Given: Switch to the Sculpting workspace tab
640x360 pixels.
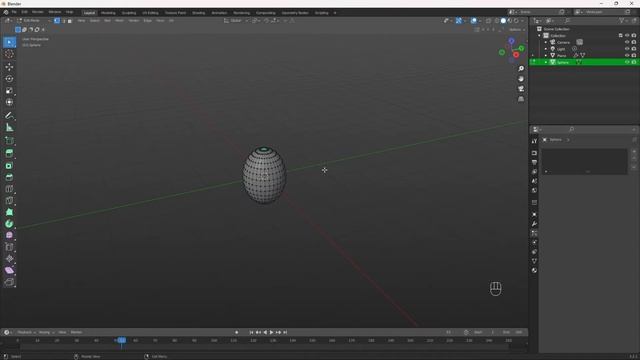Looking at the screenshot, I should [129, 13].
